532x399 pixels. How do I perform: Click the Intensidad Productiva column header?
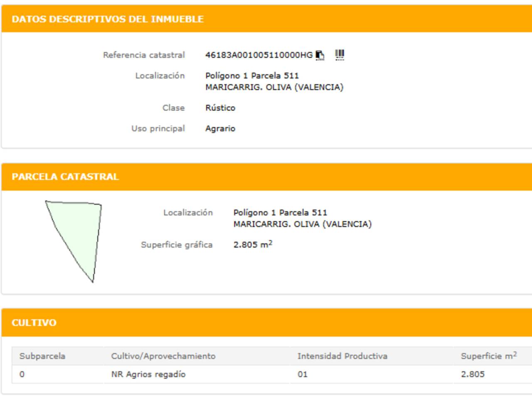coord(342,356)
